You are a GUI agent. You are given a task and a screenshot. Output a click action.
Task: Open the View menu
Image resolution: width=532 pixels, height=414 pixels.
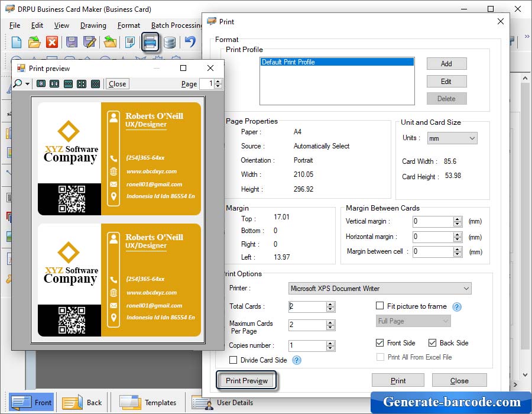61,25
